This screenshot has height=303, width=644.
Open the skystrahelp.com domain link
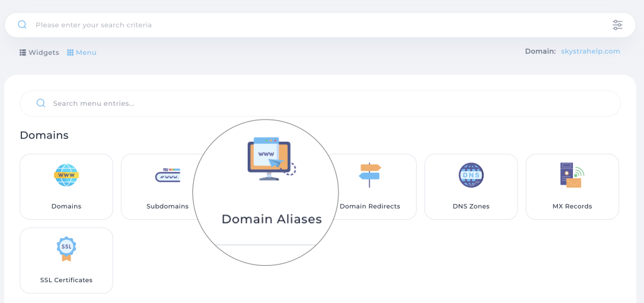coord(591,51)
